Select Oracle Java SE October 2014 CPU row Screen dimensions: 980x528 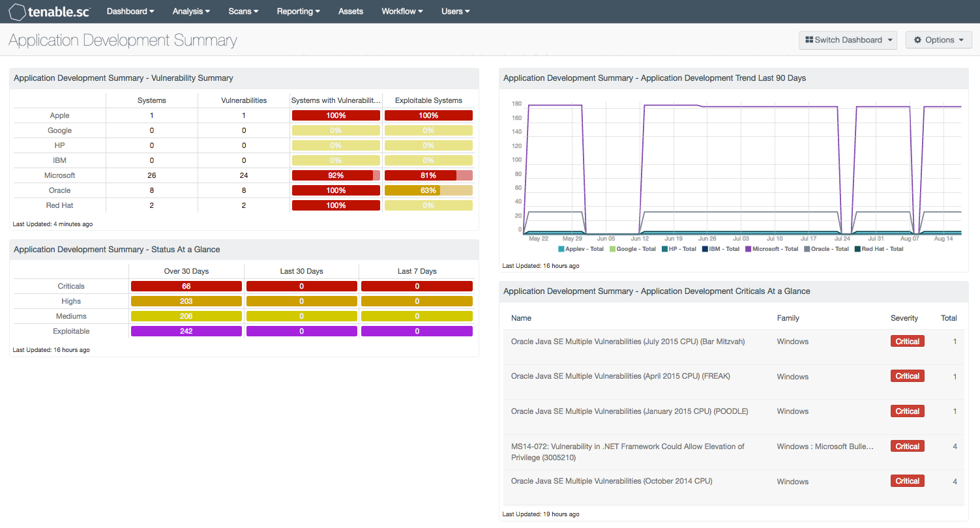(x=734, y=487)
